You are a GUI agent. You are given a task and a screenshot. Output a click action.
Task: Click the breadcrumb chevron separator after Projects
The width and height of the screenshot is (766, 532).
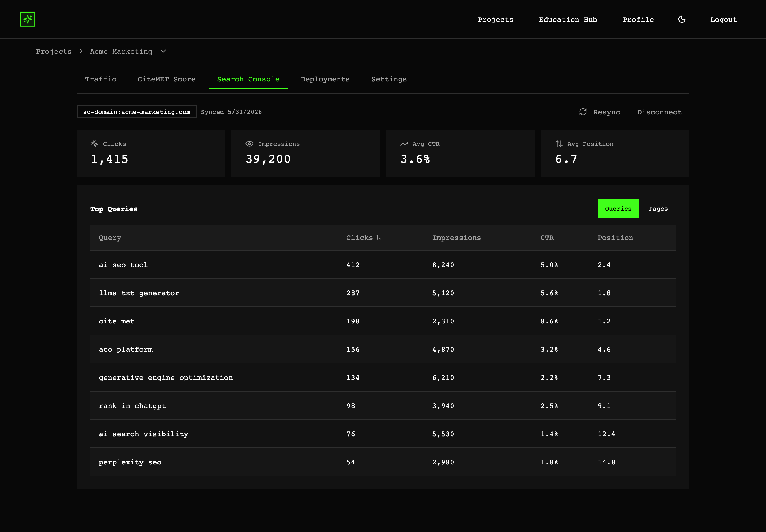[x=81, y=51]
